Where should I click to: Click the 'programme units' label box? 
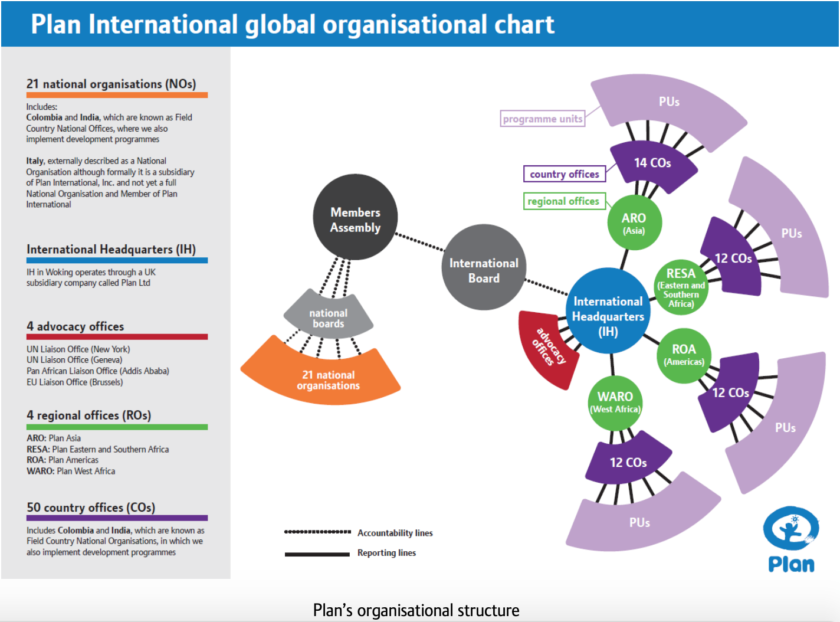click(543, 119)
